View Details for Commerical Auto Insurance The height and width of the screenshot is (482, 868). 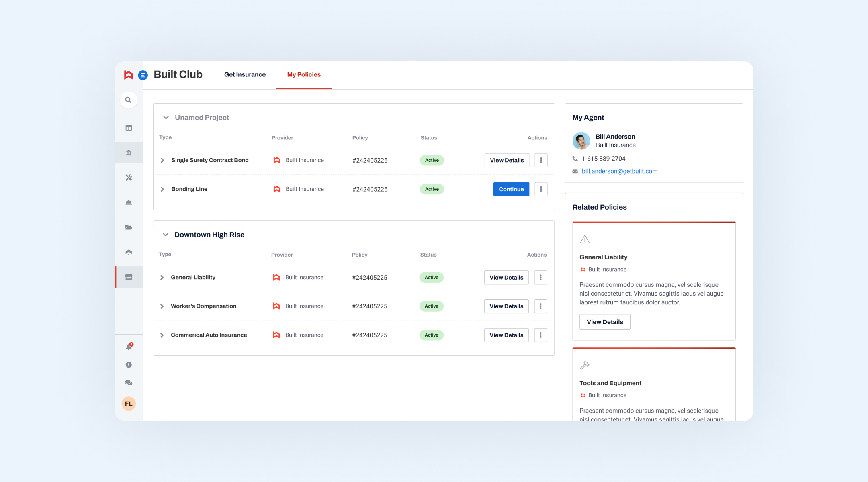(506, 335)
